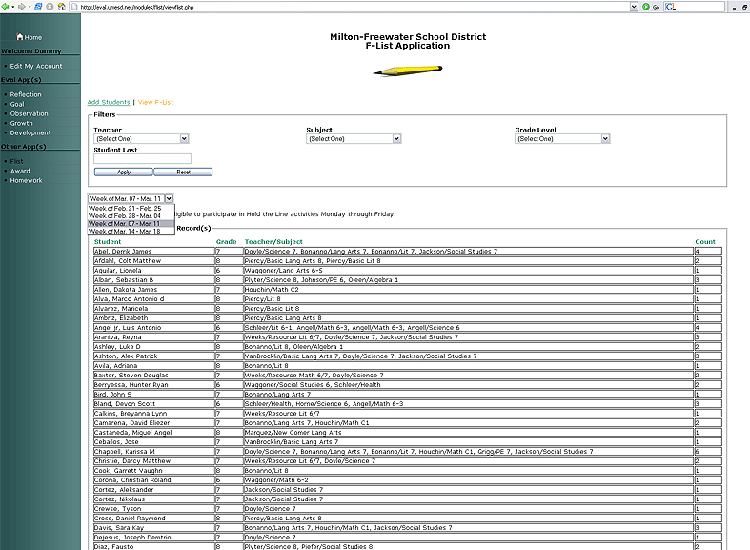Click the Student Last name input field
The height and width of the screenshot is (550, 750).
pos(143,158)
